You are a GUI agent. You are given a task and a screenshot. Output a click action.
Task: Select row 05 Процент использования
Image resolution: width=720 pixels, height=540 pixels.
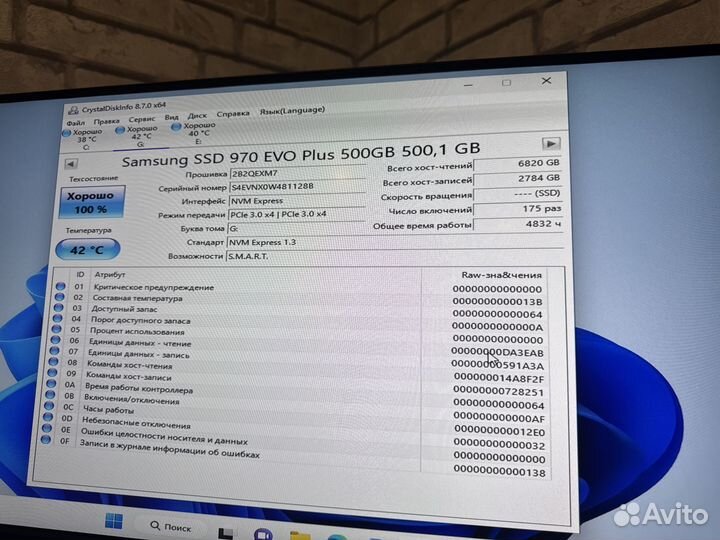298,334
